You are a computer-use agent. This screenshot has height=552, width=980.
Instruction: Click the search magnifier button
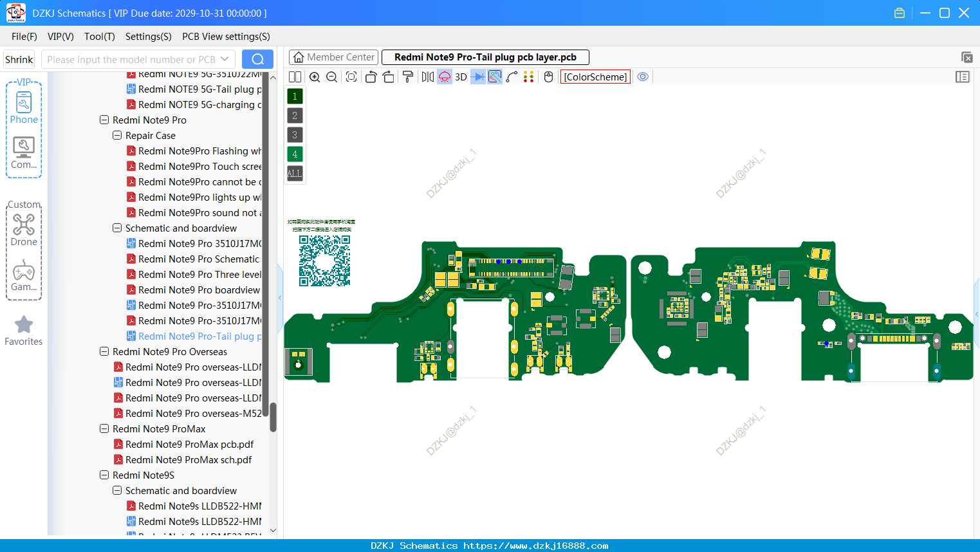(x=257, y=59)
